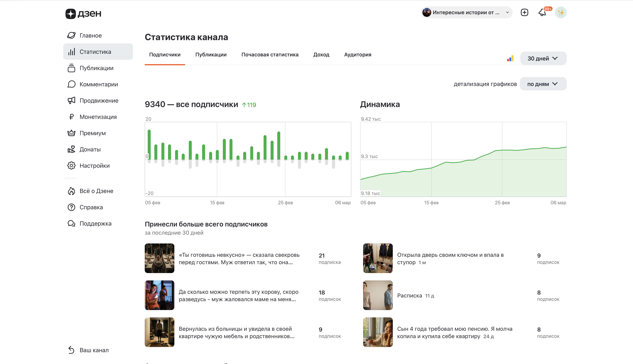The height and width of the screenshot is (364, 633).
Task: Go to Ваш канал link
Action: pos(94,350)
